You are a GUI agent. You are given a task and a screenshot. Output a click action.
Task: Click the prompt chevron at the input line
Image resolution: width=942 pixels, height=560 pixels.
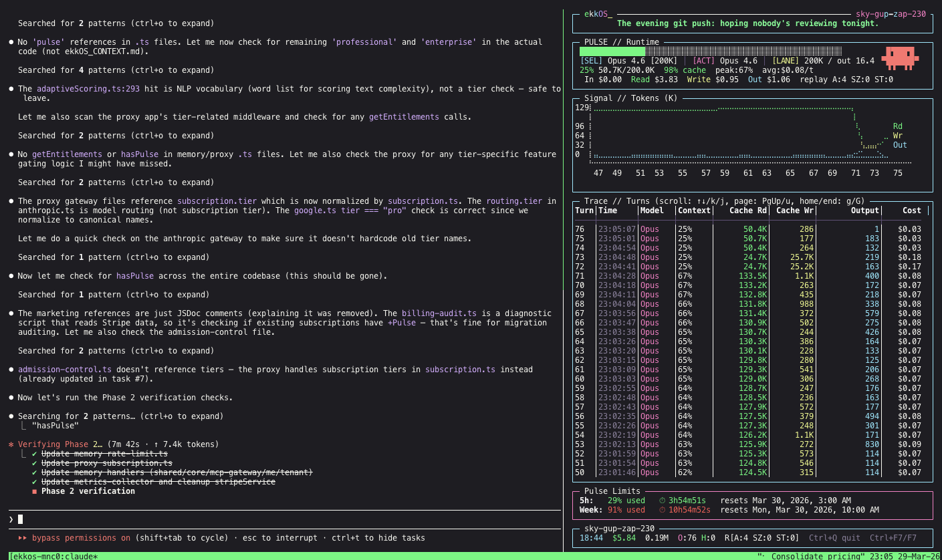point(11,519)
